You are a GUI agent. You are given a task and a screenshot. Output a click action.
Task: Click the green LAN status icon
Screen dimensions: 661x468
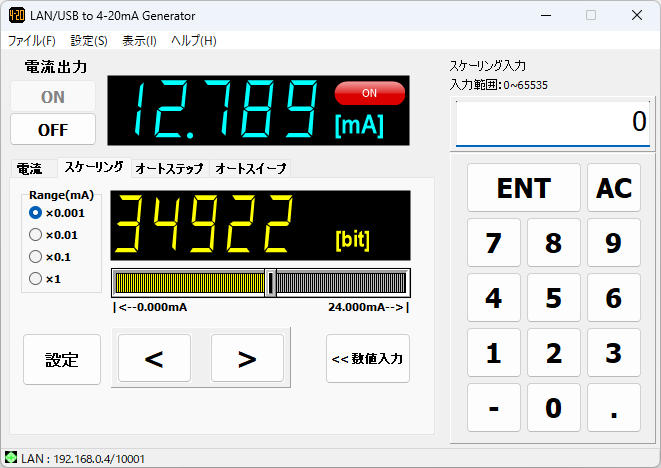pos(11,457)
